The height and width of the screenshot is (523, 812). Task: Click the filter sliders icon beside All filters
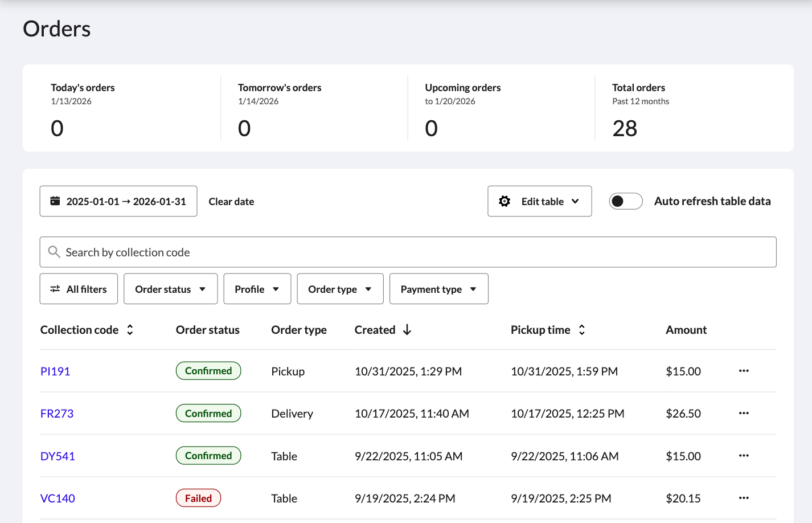pyautogui.click(x=54, y=289)
